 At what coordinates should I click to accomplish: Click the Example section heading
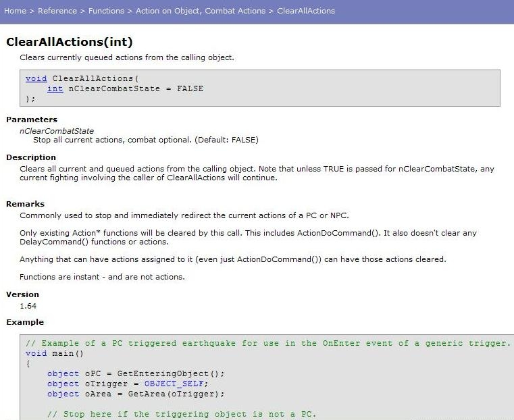(x=25, y=322)
